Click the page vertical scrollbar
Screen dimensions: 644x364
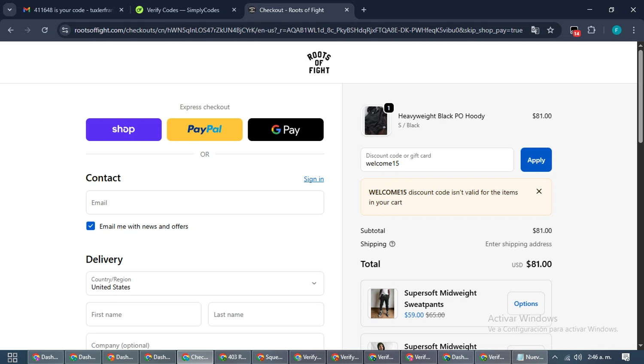point(640,97)
